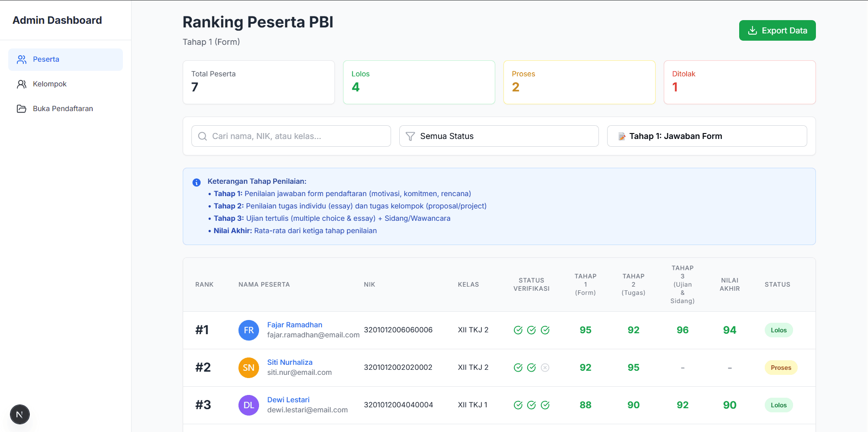Click the FR avatar circle
Image resolution: width=868 pixels, height=432 pixels.
(x=249, y=330)
